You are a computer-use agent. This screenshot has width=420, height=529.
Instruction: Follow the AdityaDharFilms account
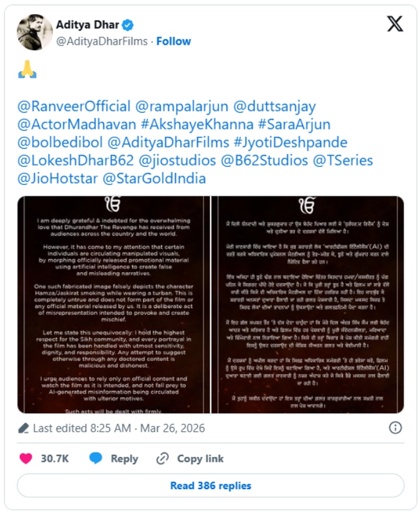click(174, 41)
